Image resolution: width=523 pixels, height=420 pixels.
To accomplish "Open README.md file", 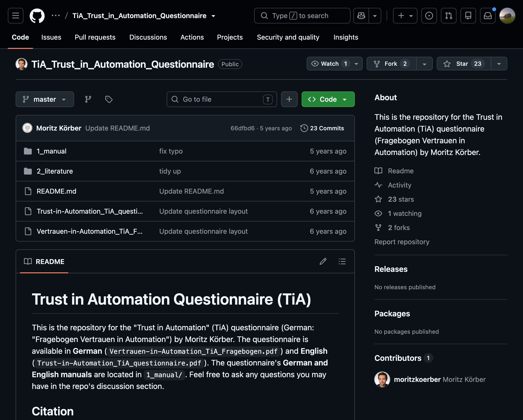I will (x=56, y=191).
